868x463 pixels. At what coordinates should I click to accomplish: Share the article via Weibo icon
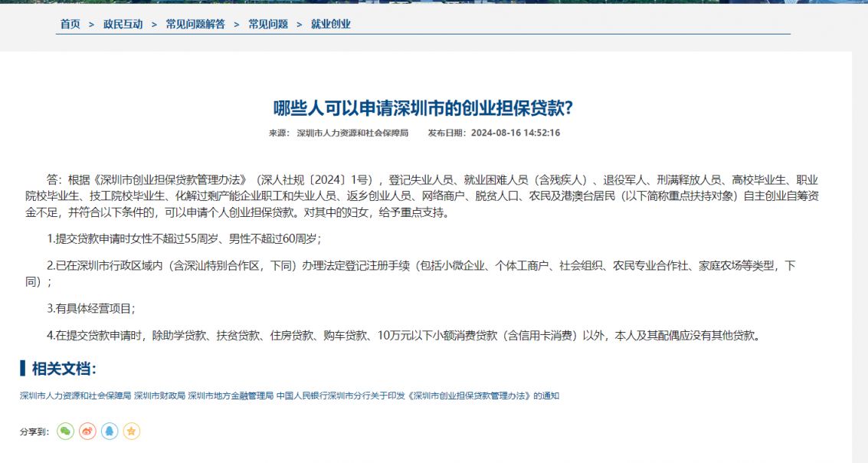tap(87, 431)
